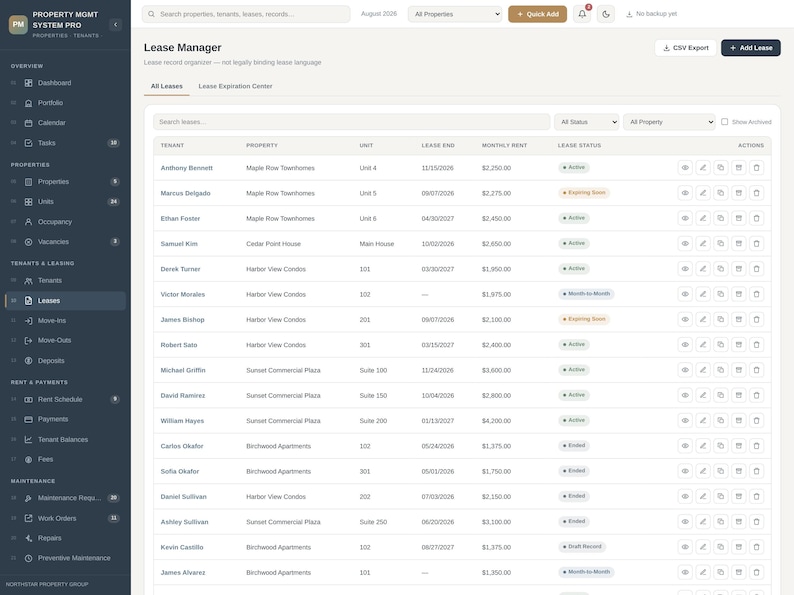Screen dimensions: 794x595
Task: View Victor Morales lease with eye icon
Action: click(685, 294)
